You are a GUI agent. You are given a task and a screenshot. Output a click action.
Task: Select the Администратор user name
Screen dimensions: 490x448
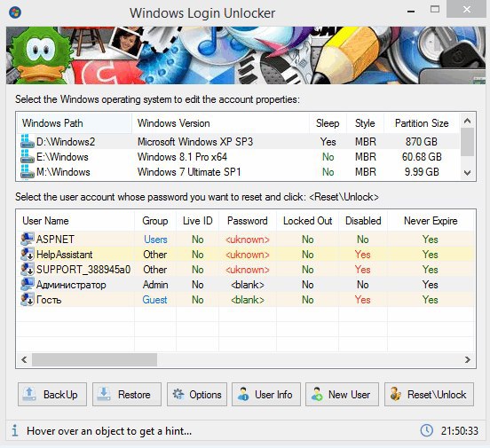[71, 285]
